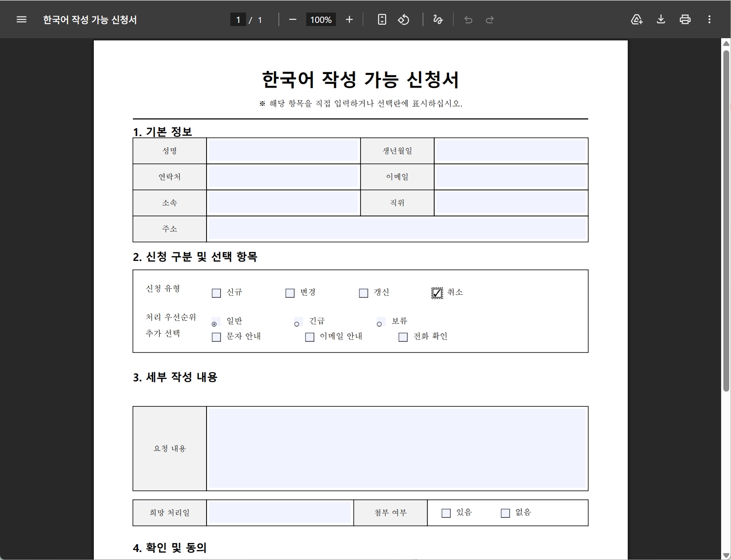
Task: Click the instruction line starting with ※ 해당 항목을
Action: (x=361, y=103)
